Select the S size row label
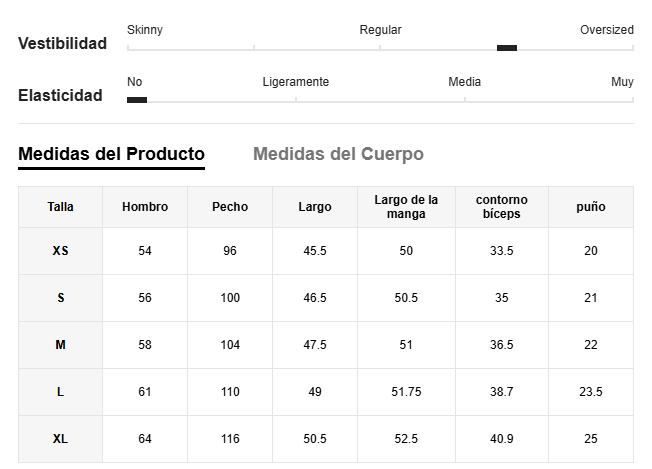This screenshot has height=469, width=652. click(60, 298)
